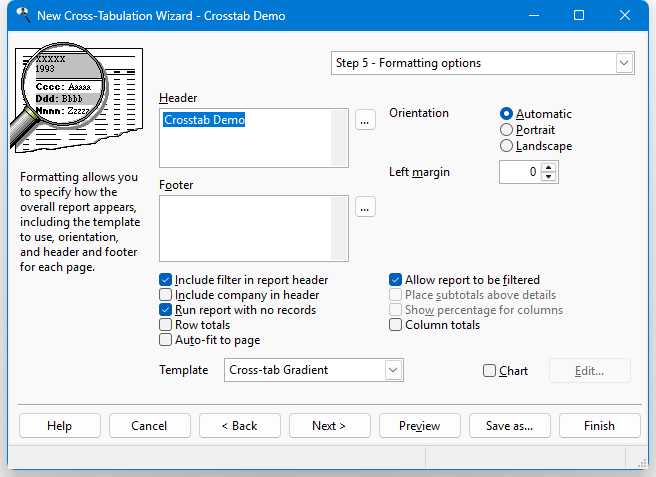Expand the Step 5 Formatting options dropdown
Image resolution: width=656 pixels, height=477 pixels.
click(x=624, y=63)
